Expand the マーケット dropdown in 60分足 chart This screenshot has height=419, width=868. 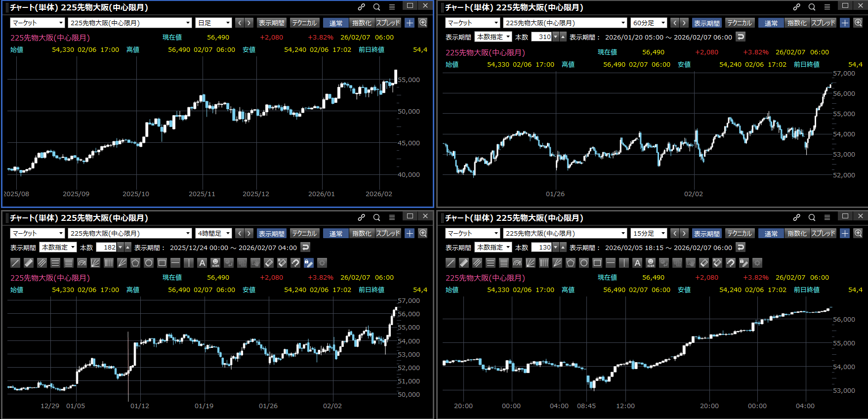(473, 23)
